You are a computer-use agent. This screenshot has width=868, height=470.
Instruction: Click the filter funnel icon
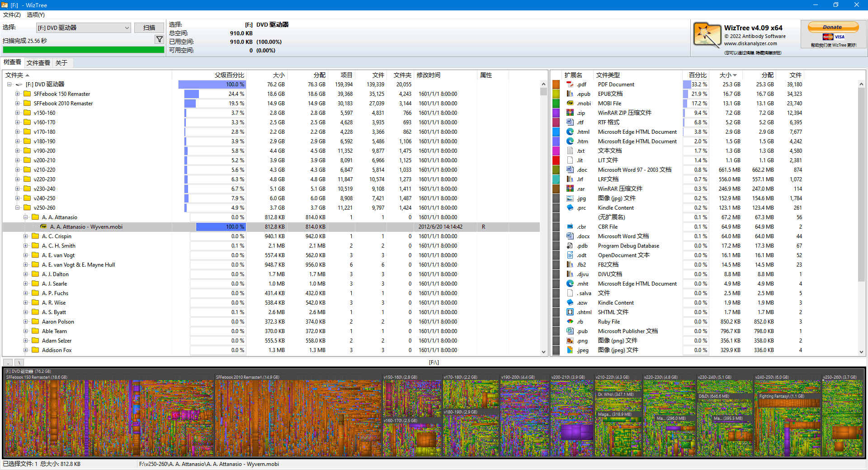tap(159, 40)
